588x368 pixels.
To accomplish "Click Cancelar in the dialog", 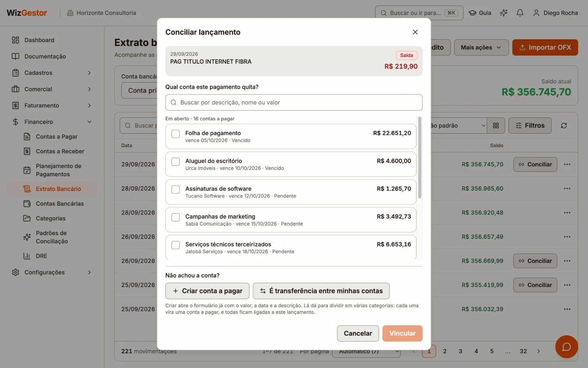I will tap(358, 333).
